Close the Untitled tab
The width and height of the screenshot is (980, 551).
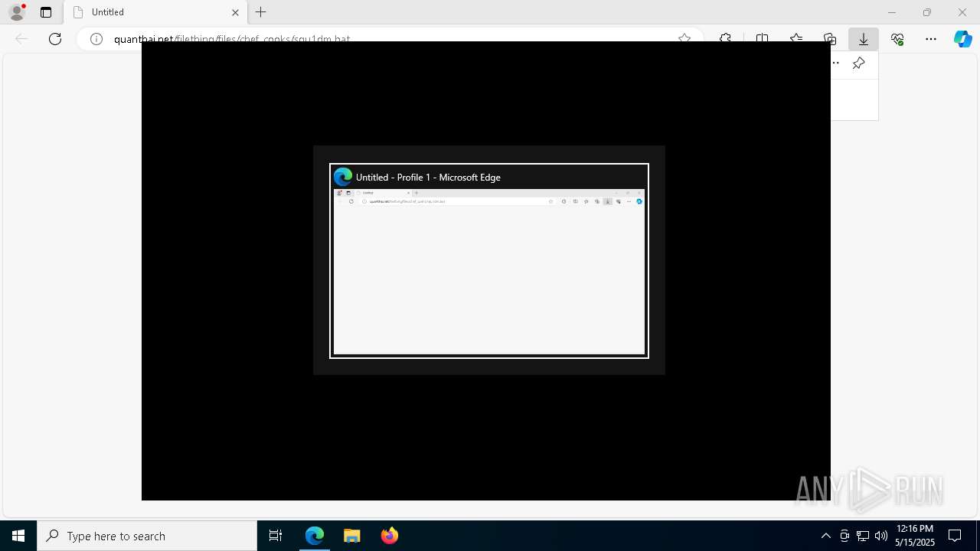tap(235, 12)
